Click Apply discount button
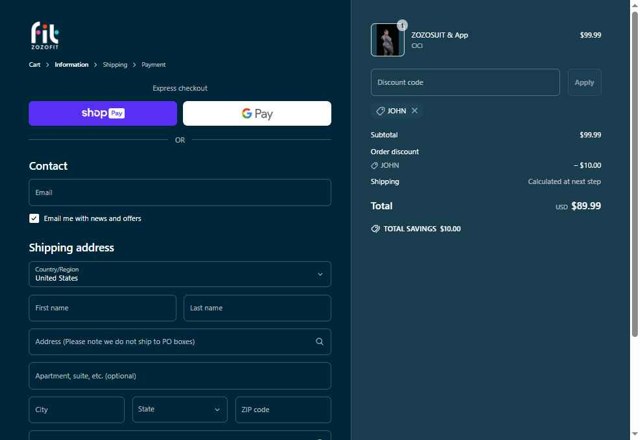The height and width of the screenshot is (440, 640). 584,82
